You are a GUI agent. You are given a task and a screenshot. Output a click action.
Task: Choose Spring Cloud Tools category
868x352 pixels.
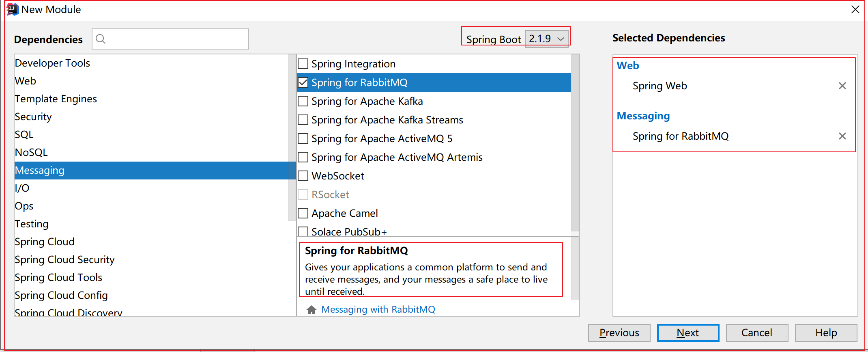pos(151,277)
